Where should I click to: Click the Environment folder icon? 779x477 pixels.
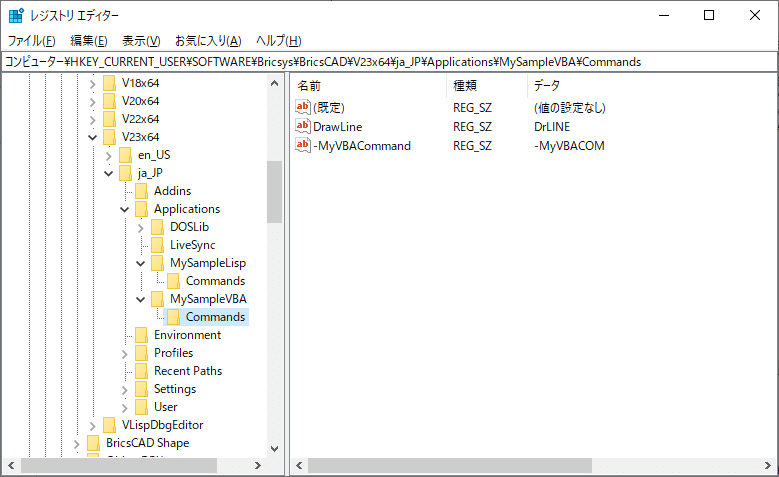[141, 335]
